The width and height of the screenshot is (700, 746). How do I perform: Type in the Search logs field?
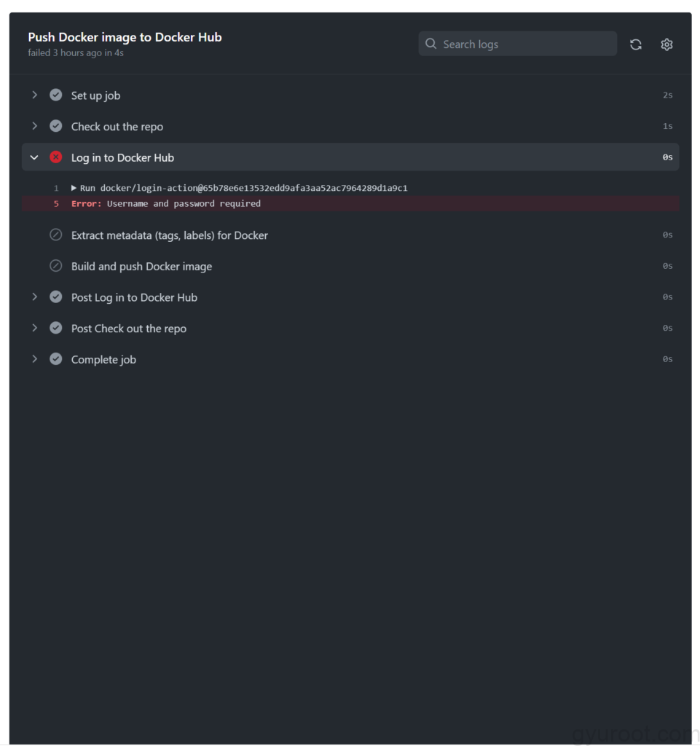524,44
